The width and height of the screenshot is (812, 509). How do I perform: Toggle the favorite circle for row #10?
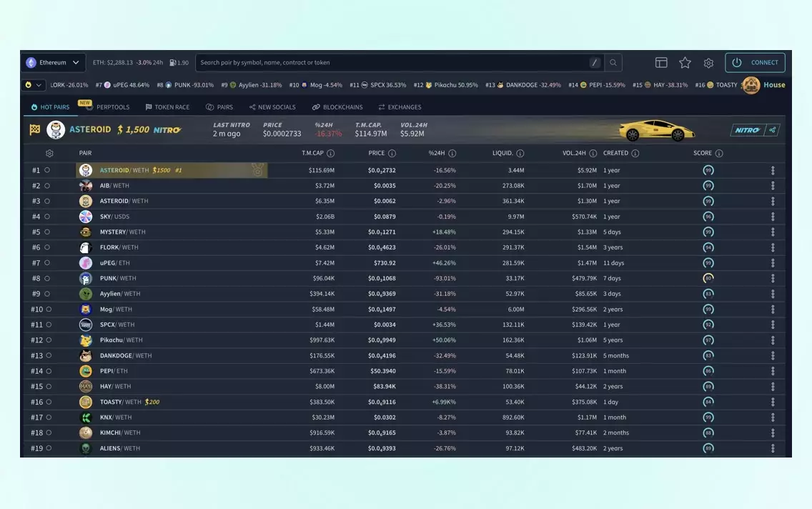[49, 309]
